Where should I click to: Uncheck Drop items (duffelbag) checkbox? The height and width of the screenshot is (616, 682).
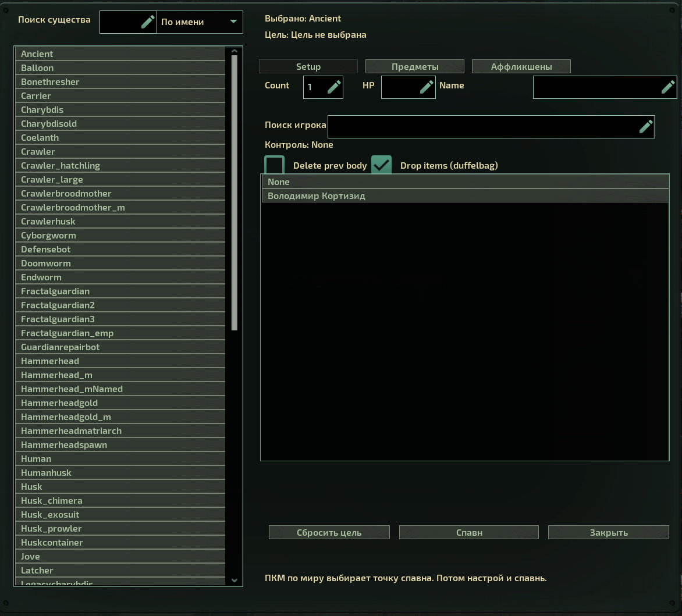click(382, 165)
